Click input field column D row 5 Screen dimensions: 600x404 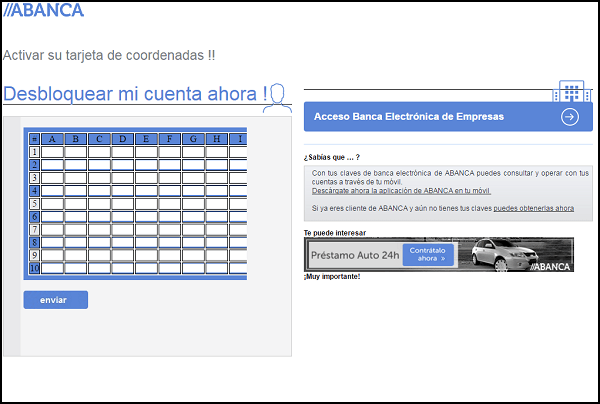tap(123, 204)
